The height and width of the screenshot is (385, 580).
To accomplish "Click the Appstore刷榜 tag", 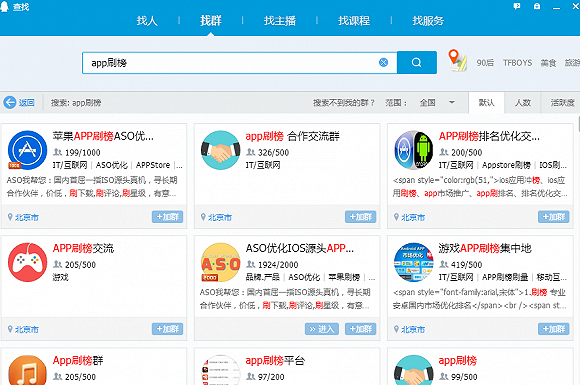I will (x=506, y=165).
